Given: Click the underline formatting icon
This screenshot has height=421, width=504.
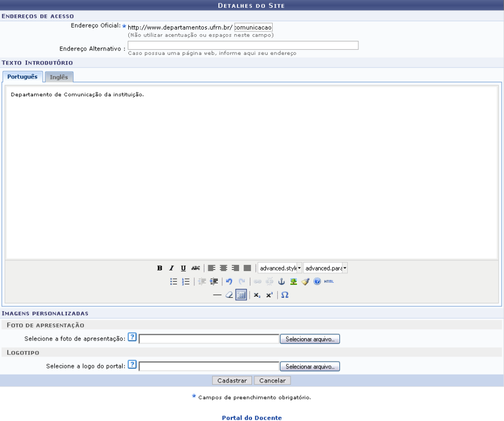Looking at the screenshot, I should coord(183,268).
